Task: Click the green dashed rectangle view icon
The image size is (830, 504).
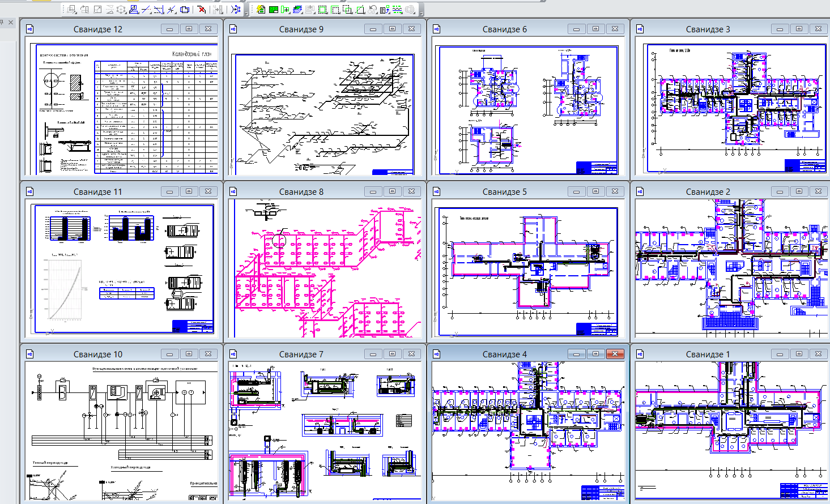Action: (322, 10)
